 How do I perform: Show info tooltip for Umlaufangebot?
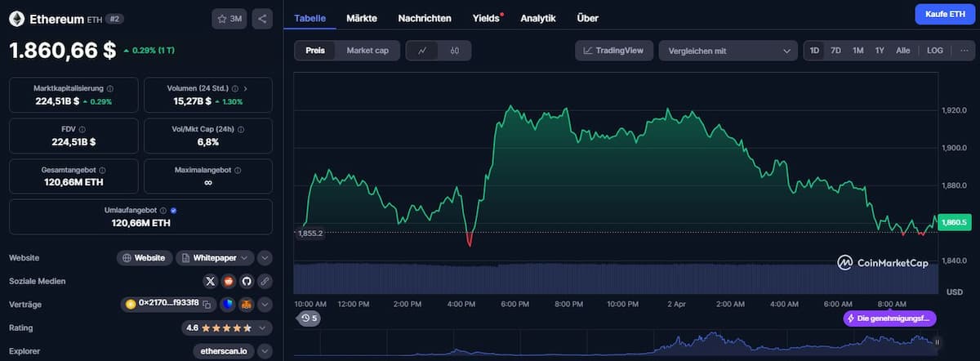click(163, 210)
